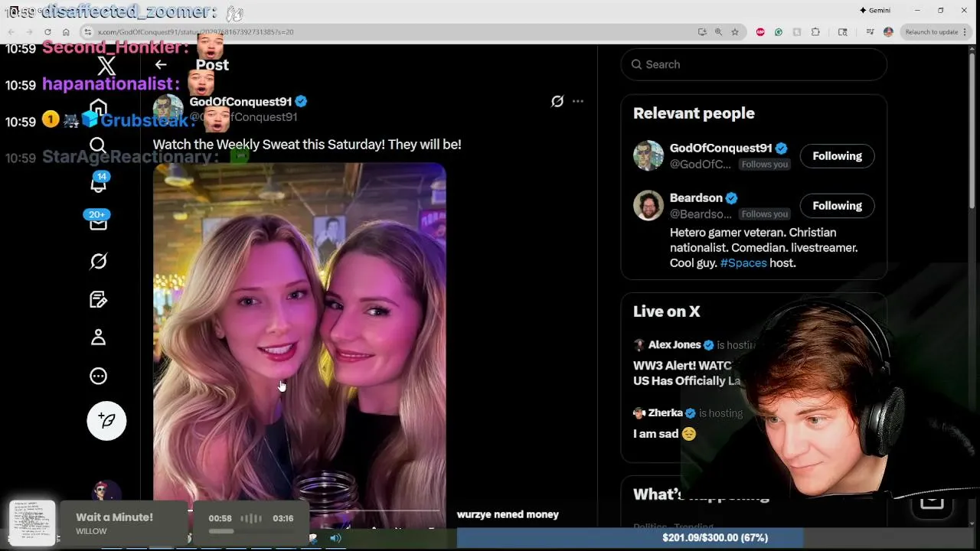Click the Wait a Minute! album art

pyautogui.click(x=32, y=523)
